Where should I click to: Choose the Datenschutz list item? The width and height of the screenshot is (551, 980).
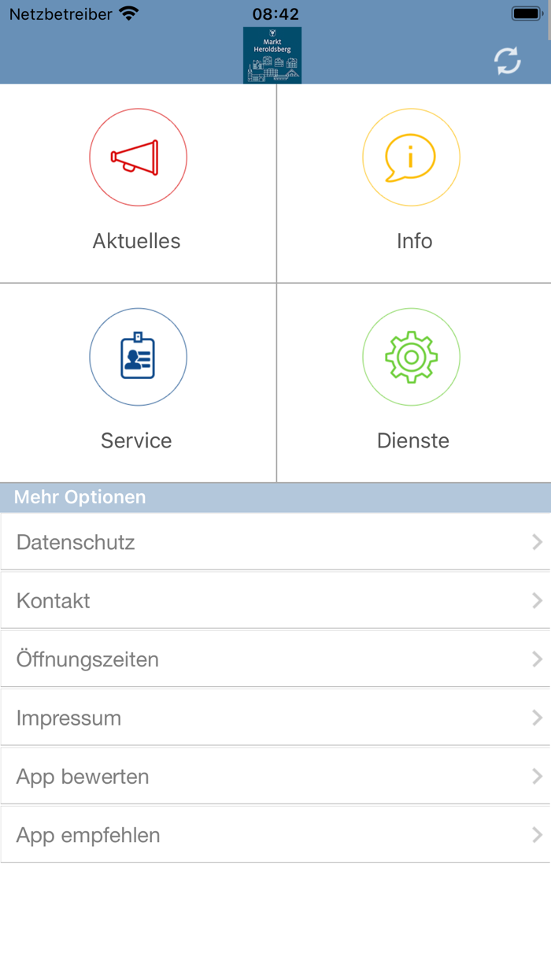[x=76, y=542]
